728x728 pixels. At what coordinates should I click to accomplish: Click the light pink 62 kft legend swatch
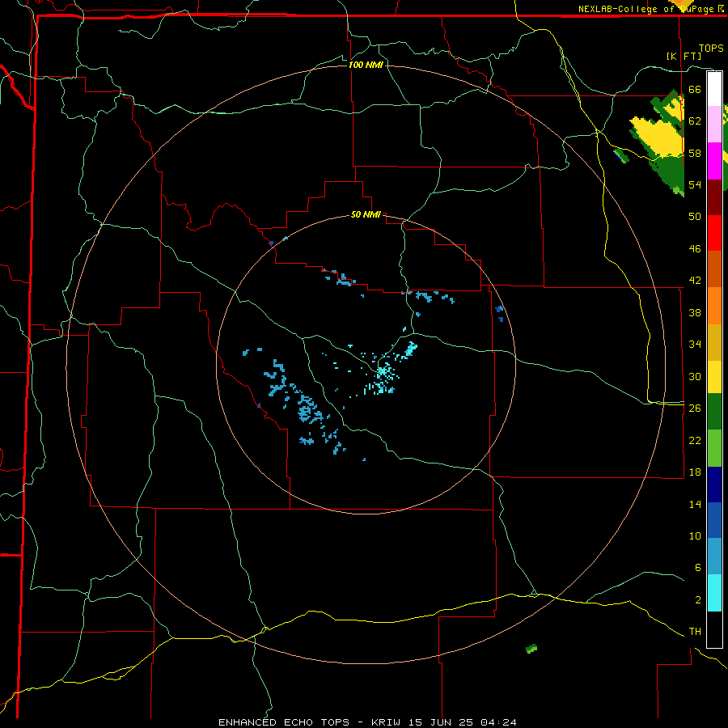click(x=714, y=125)
